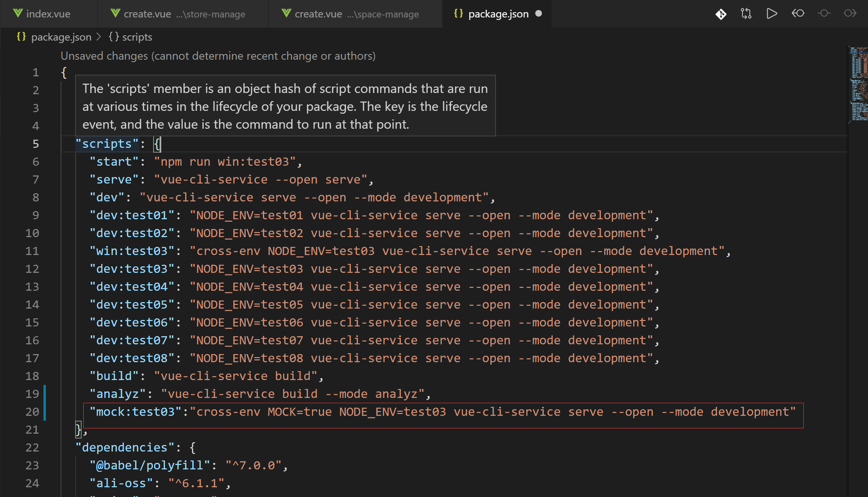868x497 pixels.
Task: Click the opening brace on line 1
Action: click(x=64, y=73)
